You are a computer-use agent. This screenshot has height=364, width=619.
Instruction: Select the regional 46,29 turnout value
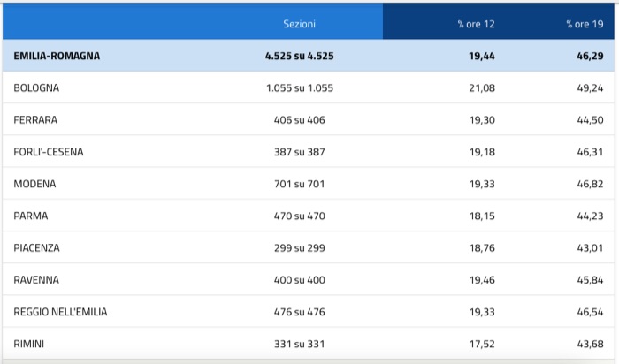[x=589, y=56]
